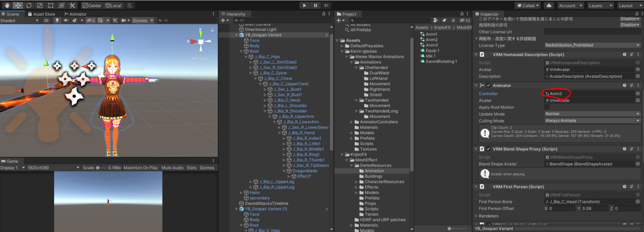Viewport: 644px width, 232px height.
Task: Click the Play button
Action: (x=305, y=5)
